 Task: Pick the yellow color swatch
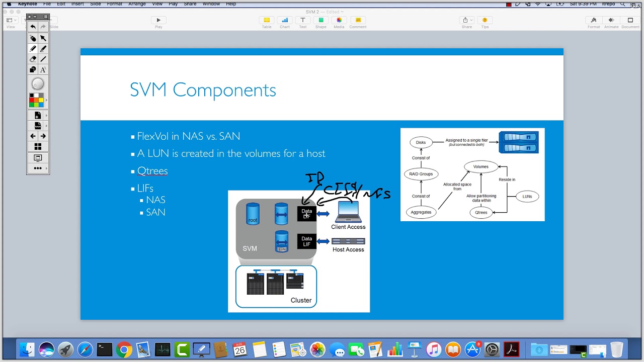coord(41,100)
